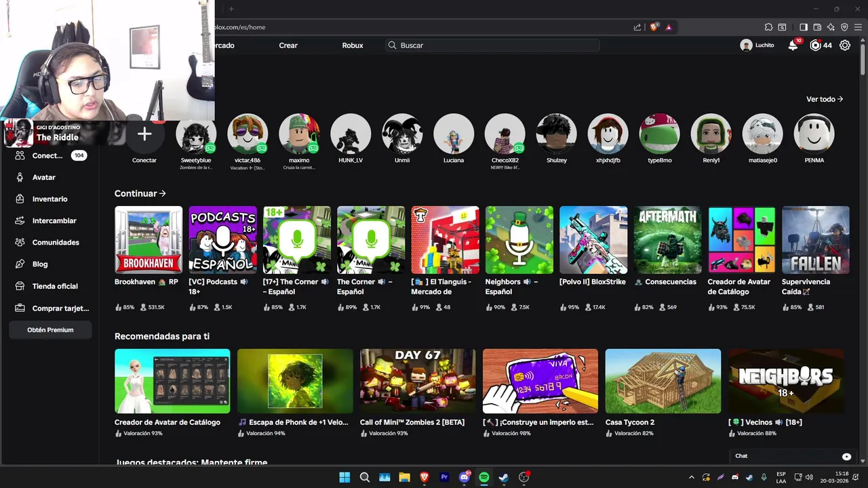Image resolution: width=868 pixels, height=488 pixels.
Task: Open the settings gear in Roblox header
Action: pyautogui.click(x=845, y=45)
